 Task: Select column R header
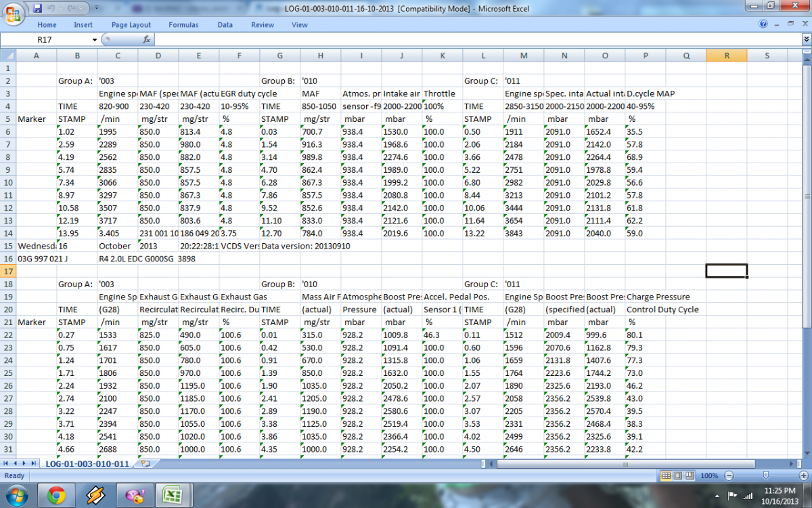[726, 56]
